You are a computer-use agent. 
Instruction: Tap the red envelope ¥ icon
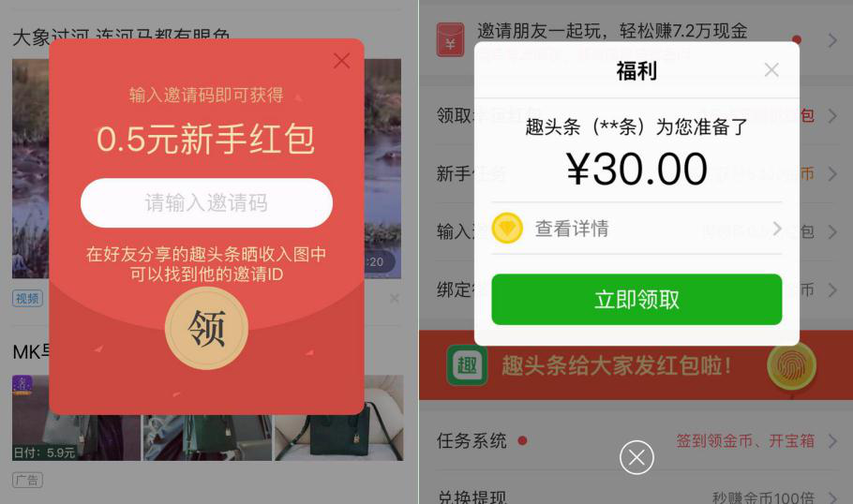point(451,39)
